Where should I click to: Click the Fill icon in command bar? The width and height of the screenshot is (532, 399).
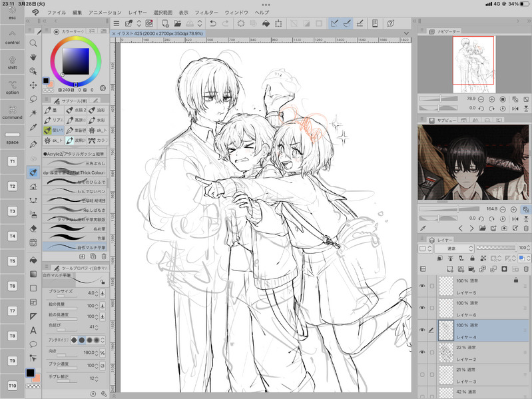[x=266, y=23]
